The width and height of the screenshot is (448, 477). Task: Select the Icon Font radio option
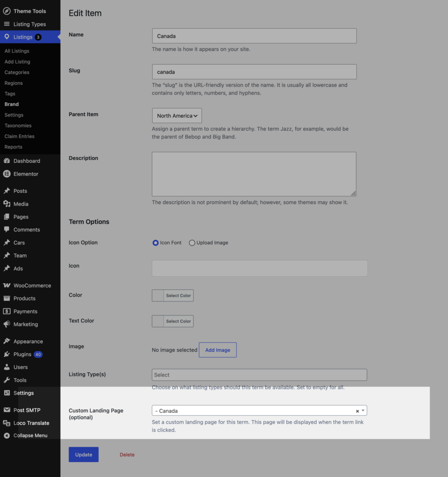pyautogui.click(x=156, y=243)
